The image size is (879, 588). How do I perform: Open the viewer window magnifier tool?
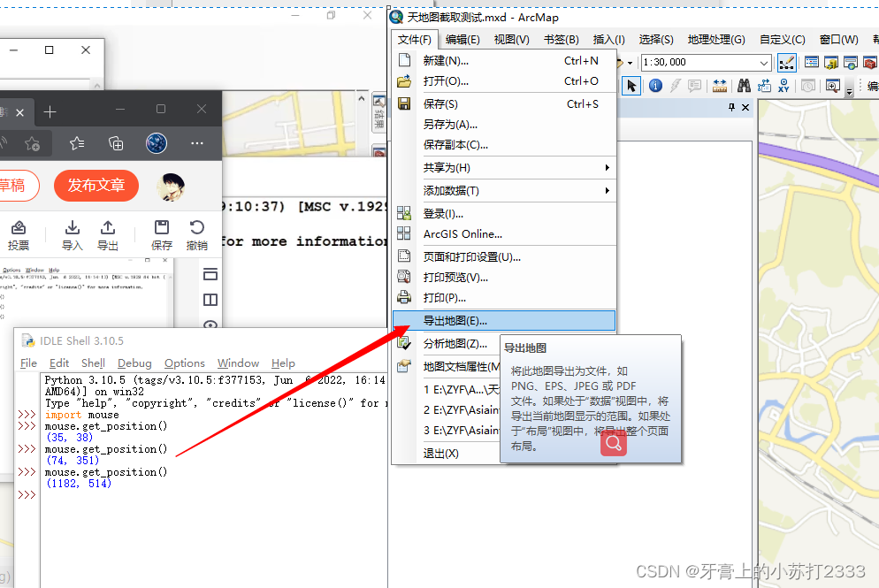(832, 86)
